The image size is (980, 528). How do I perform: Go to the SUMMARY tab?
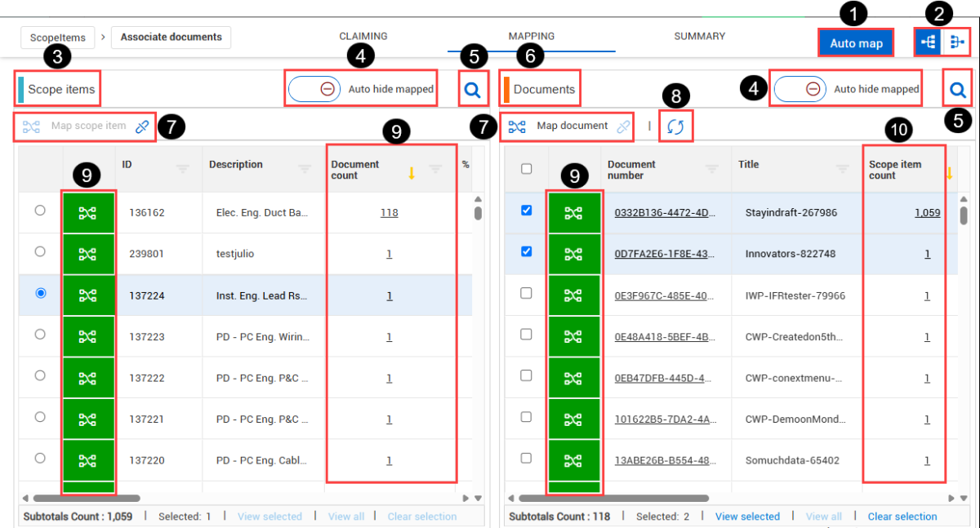(699, 37)
